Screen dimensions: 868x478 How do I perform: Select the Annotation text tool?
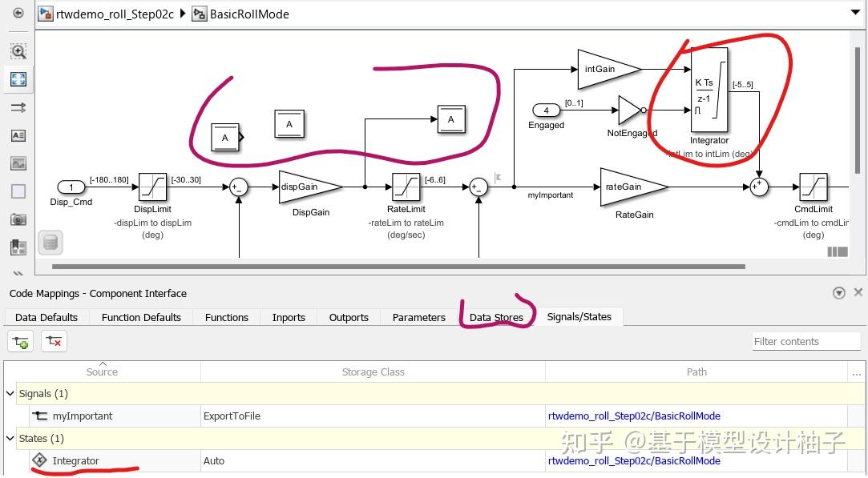click(x=18, y=135)
